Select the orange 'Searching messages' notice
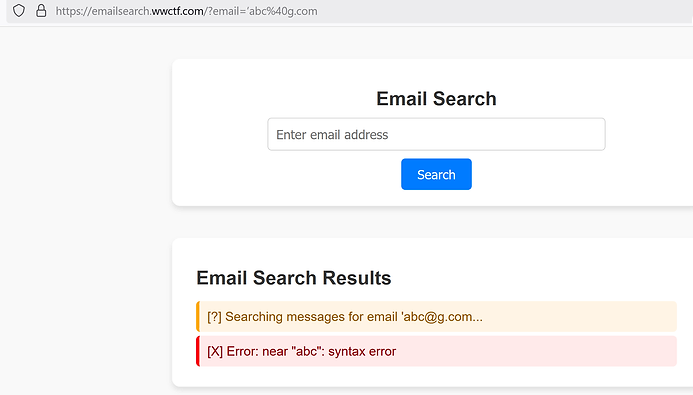Screen dimensions: 693x395 tap(436, 317)
